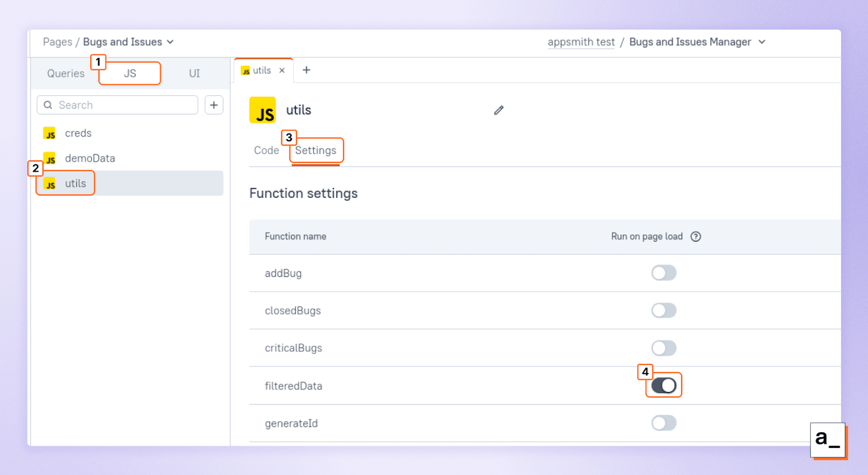Open the appsmith test workspace link
This screenshot has width=868, height=475.
[x=581, y=42]
